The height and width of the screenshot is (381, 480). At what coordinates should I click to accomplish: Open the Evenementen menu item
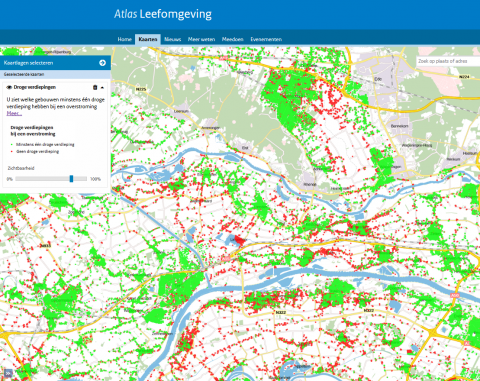[x=266, y=39]
